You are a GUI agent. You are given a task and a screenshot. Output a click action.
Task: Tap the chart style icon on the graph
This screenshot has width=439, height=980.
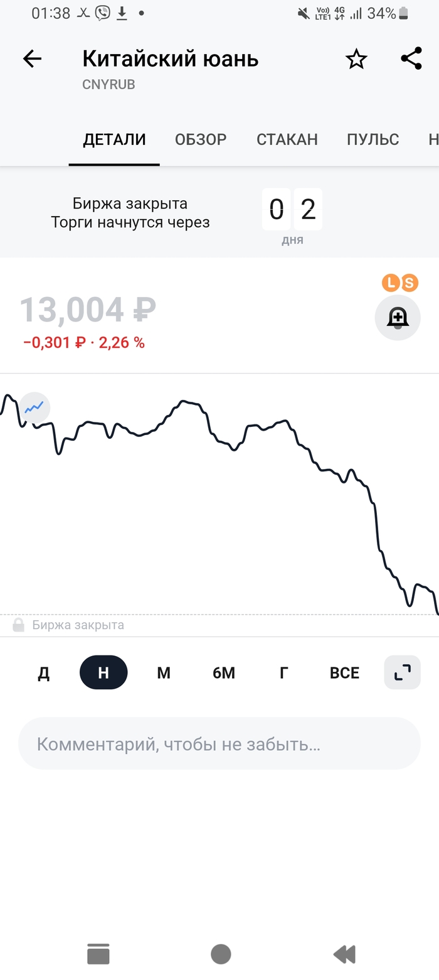coord(34,407)
